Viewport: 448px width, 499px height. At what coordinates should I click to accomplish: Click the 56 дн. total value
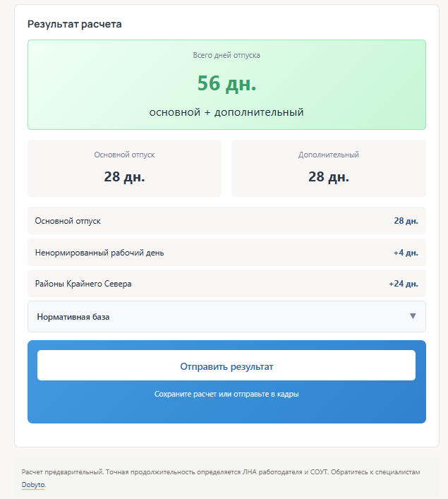[226, 83]
